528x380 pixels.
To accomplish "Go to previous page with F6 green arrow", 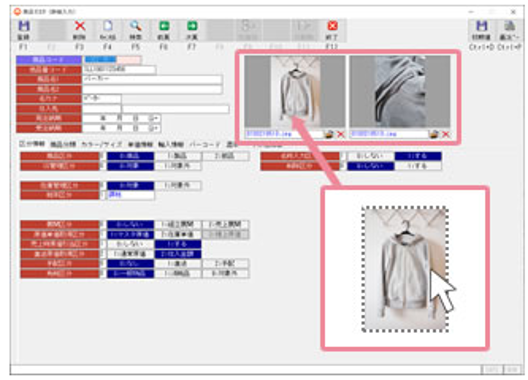I will [164, 26].
